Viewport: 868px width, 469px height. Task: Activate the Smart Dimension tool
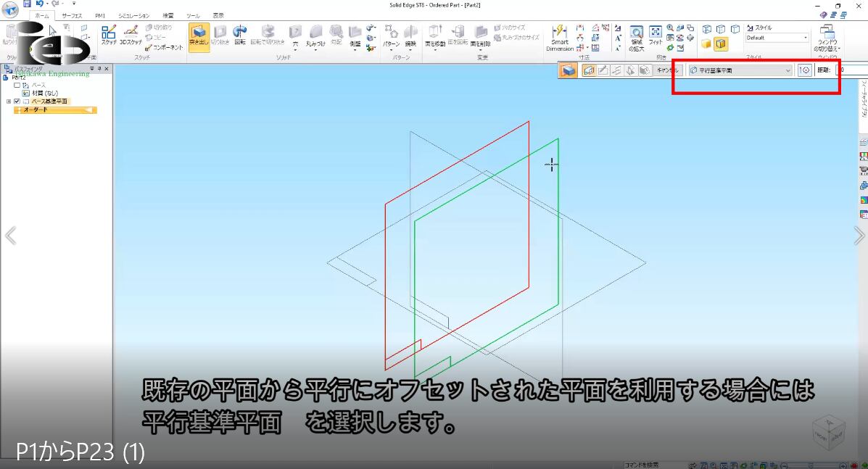pyautogui.click(x=559, y=37)
